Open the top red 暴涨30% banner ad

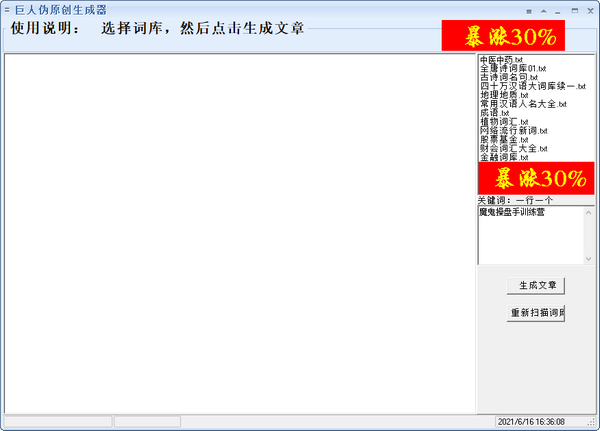click(x=503, y=37)
